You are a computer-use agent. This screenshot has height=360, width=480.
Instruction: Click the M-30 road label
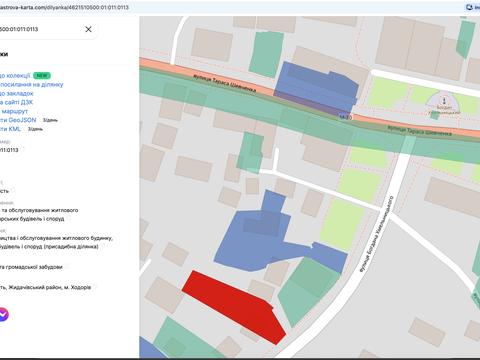[345, 117]
